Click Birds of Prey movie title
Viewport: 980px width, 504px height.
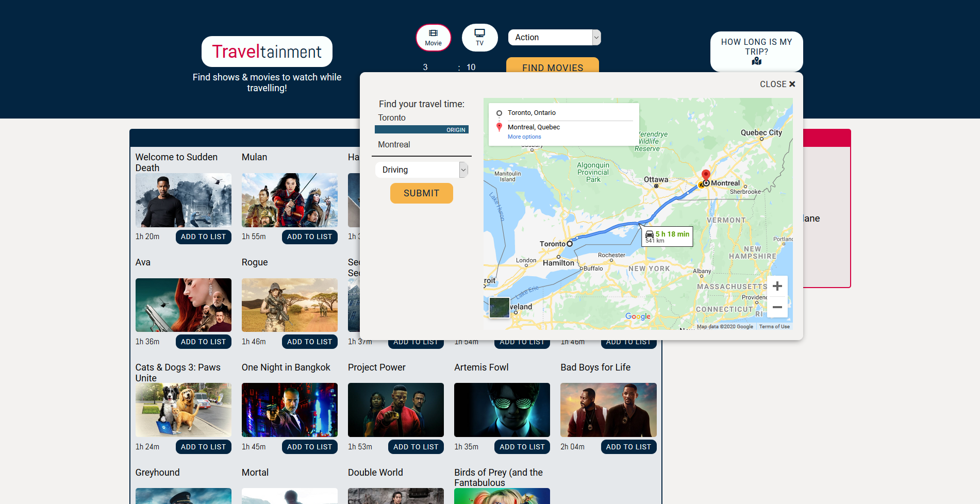point(499,478)
